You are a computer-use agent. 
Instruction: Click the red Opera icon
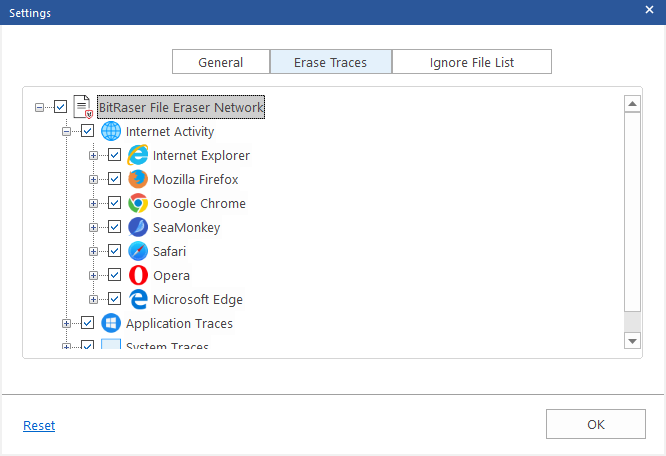click(138, 275)
